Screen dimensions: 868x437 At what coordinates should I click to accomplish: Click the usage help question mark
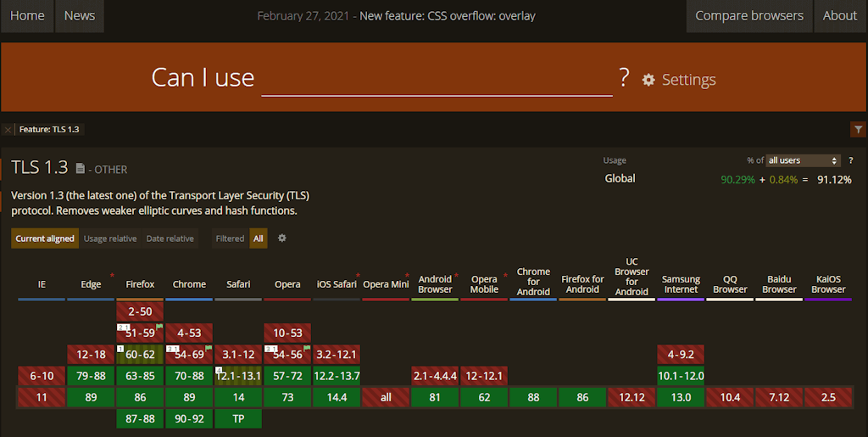[851, 160]
